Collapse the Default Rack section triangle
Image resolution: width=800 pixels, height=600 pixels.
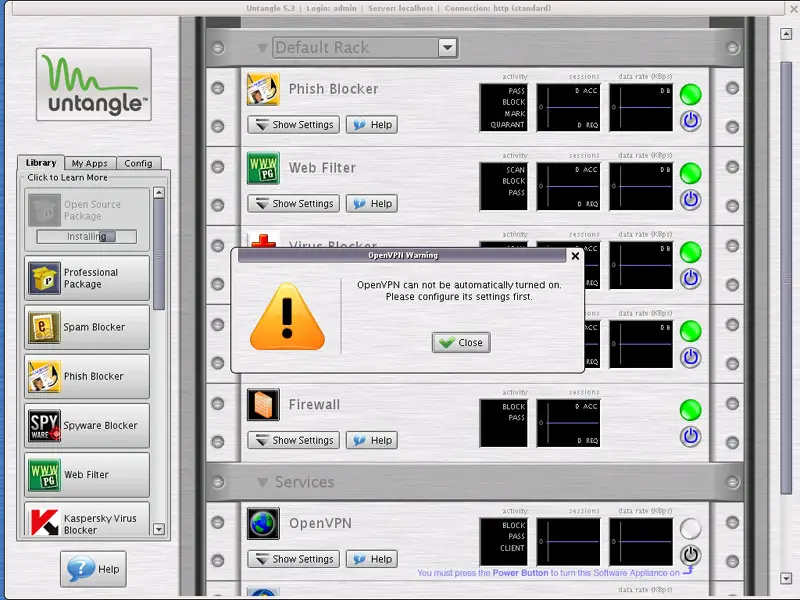tap(262, 48)
